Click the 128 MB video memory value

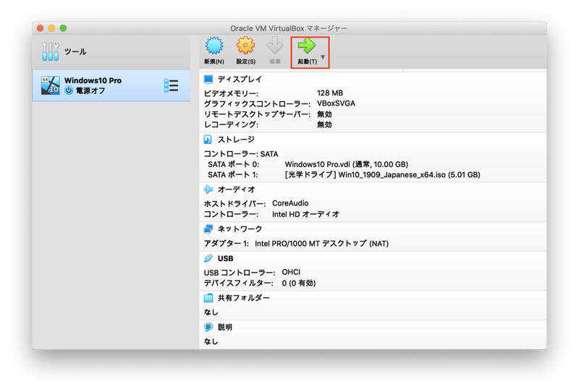point(330,93)
